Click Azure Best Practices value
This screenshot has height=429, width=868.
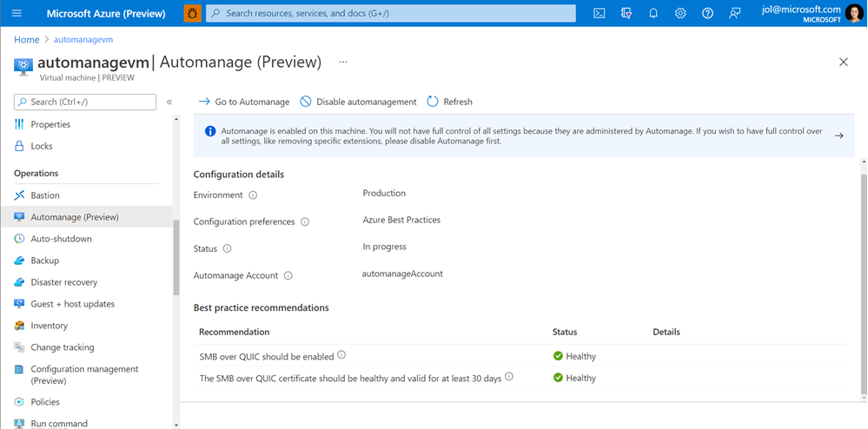click(402, 220)
